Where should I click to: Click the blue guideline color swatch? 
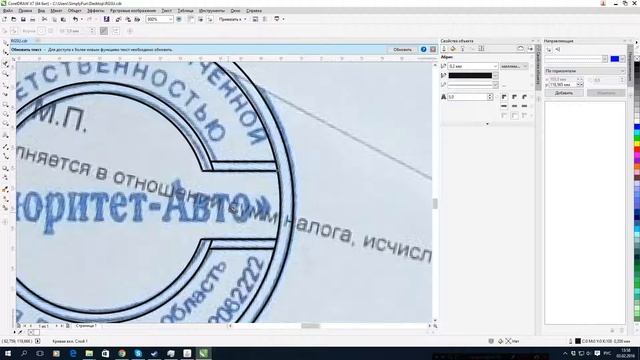pyautogui.click(x=615, y=59)
